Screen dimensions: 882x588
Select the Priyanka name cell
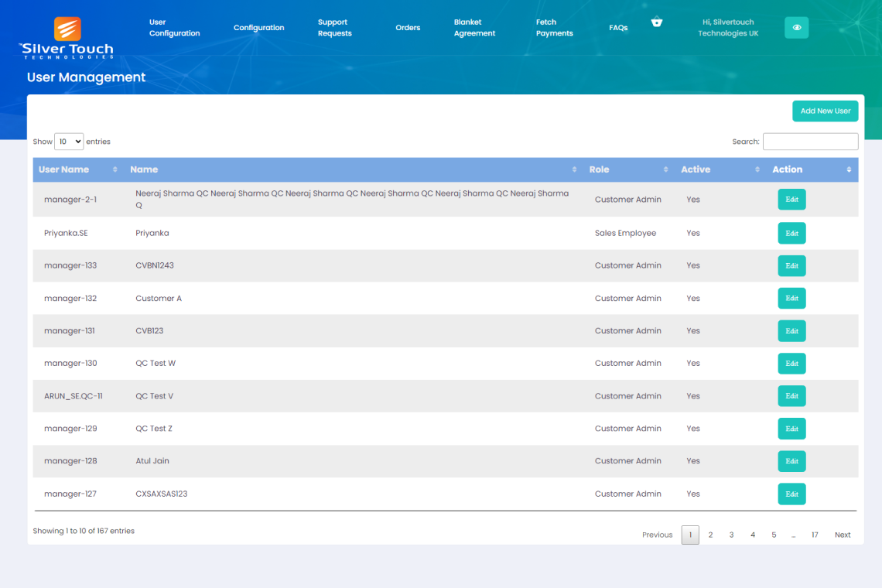click(152, 233)
